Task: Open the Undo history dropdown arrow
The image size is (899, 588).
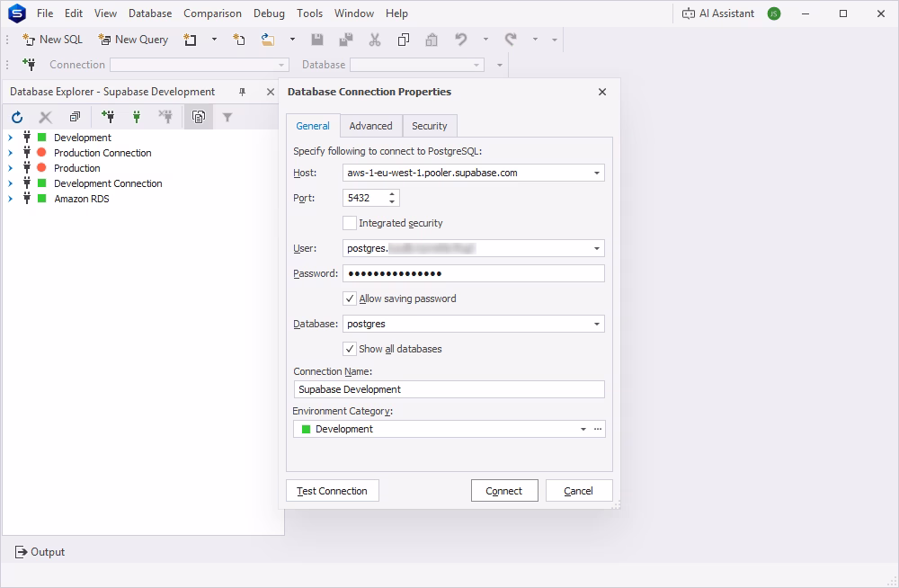Action: [x=485, y=40]
